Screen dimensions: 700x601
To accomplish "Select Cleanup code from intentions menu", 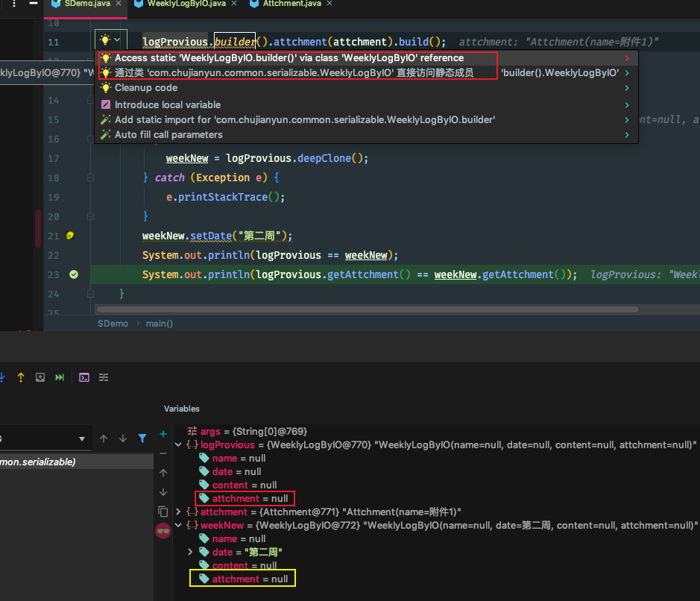I will point(146,88).
